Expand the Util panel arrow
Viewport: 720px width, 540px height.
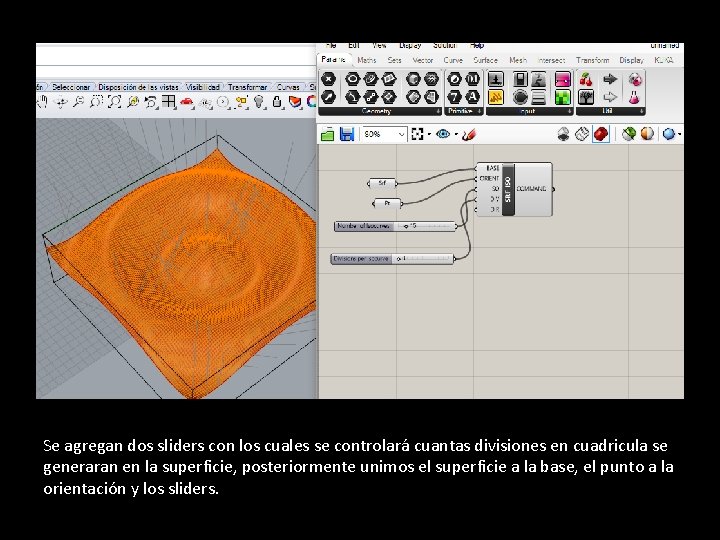tap(641, 111)
